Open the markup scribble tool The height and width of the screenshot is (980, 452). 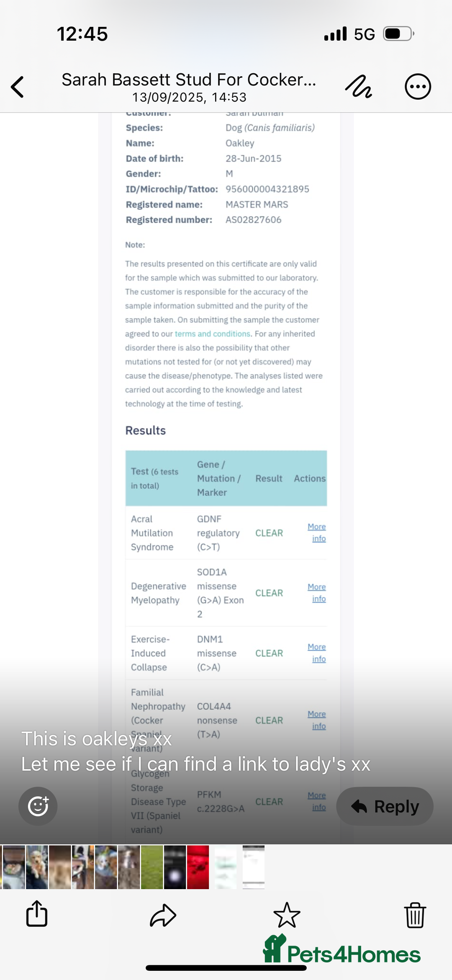pyautogui.click(x=358, y=87)
